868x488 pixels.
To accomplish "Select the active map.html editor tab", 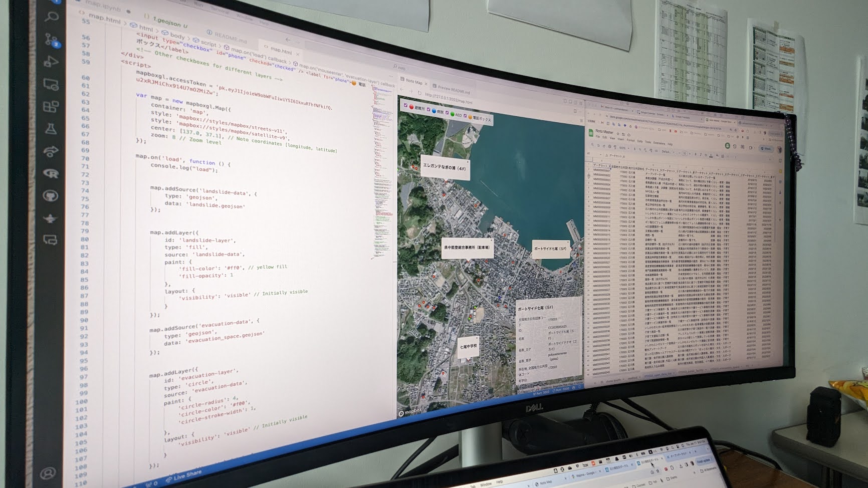I will point(281,50).
